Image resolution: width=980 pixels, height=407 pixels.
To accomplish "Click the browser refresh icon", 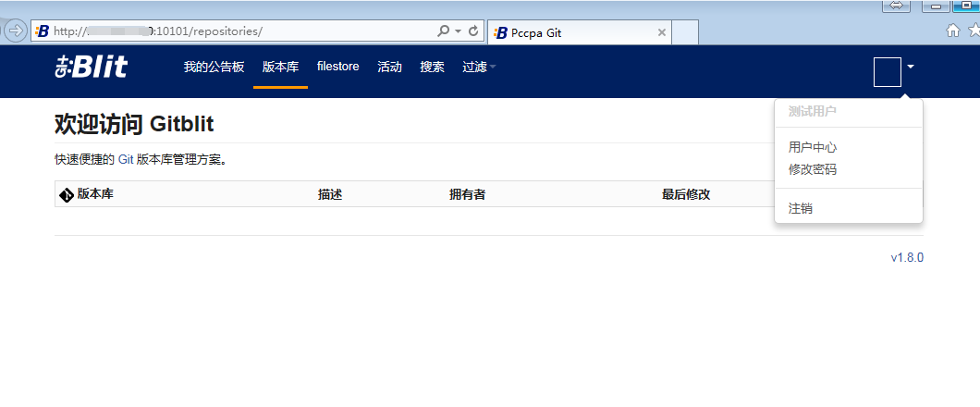I will click(473, 31).
